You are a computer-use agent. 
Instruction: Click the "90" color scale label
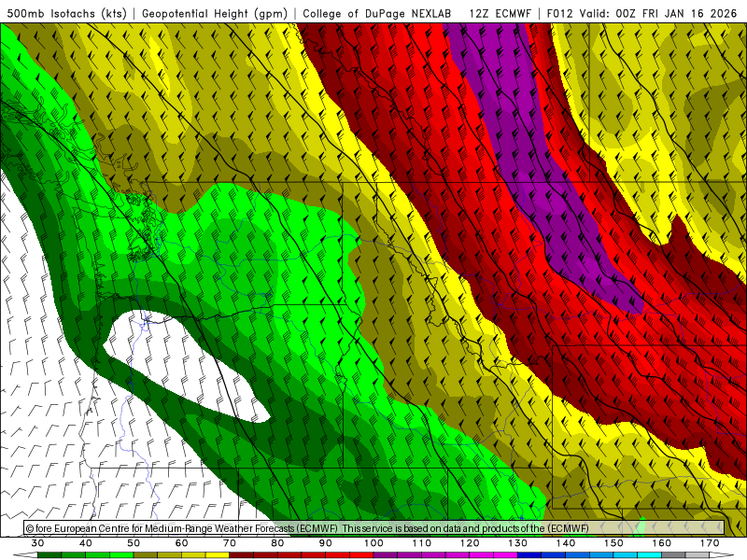pyautogui.click(x=325, y=543)
